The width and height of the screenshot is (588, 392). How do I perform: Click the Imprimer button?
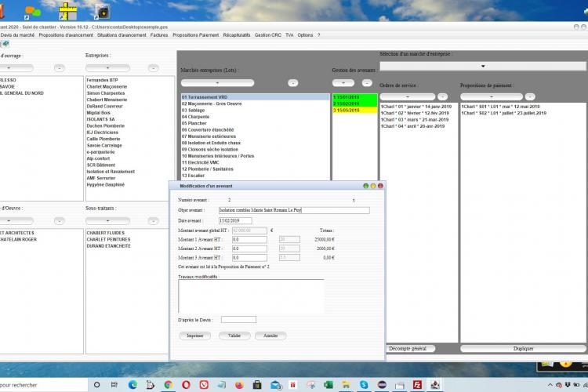(195, 336)
